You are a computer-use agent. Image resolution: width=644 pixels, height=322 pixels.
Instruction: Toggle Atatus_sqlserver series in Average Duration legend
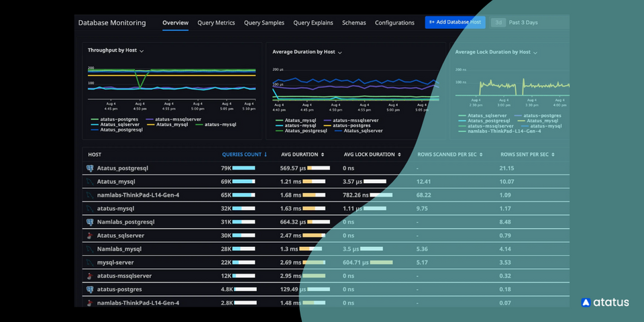(359, 131)
